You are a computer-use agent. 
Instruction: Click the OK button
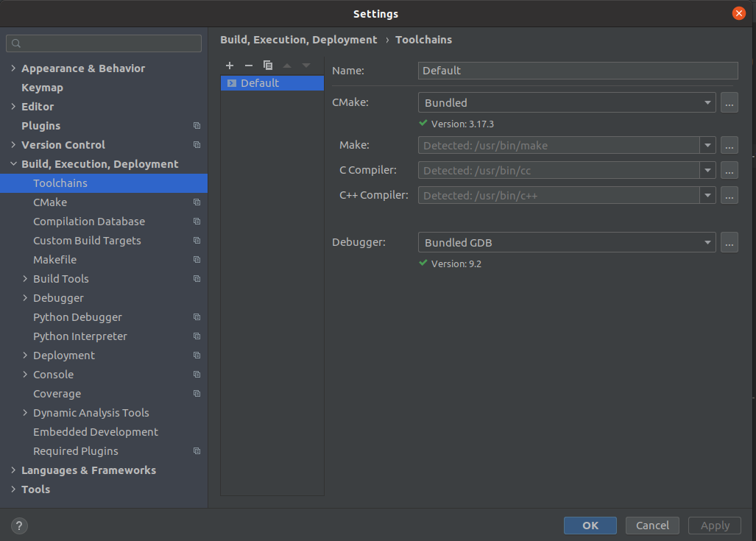click(590, 526)
